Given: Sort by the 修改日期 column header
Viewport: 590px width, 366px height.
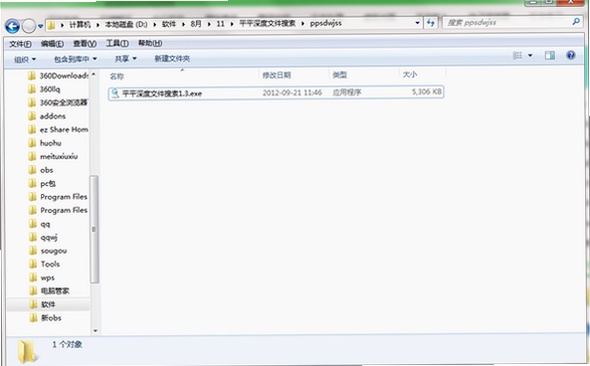Looking at the screenshot, I should pos(277,75).
